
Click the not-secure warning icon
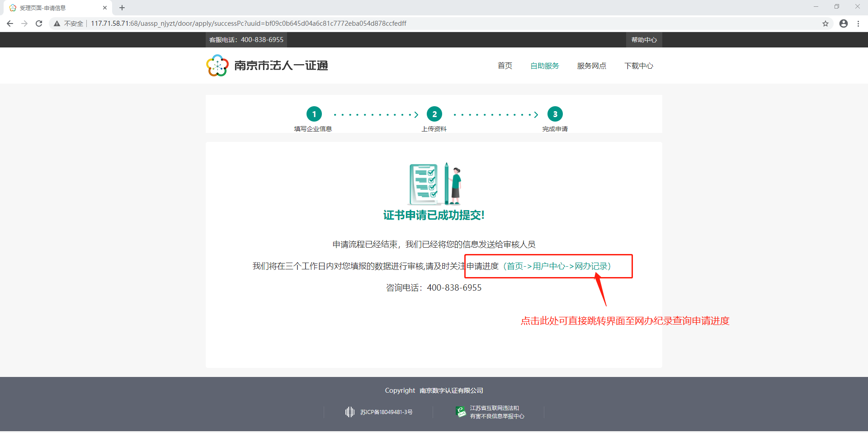tap(57, 24)
